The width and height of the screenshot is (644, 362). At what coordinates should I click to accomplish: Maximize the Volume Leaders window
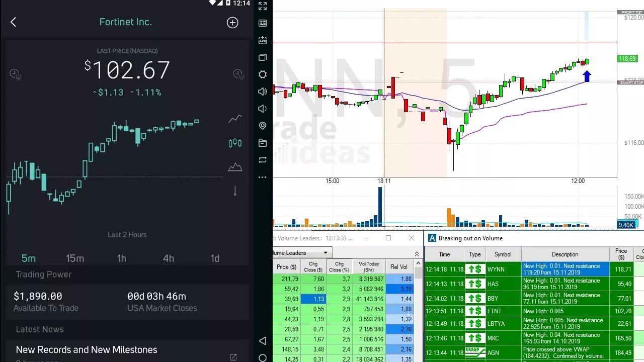[388, 238]
